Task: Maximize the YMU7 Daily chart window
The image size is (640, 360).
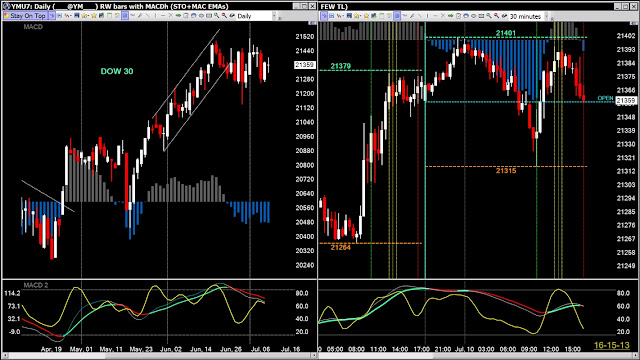Action: (x=304, y=6)
